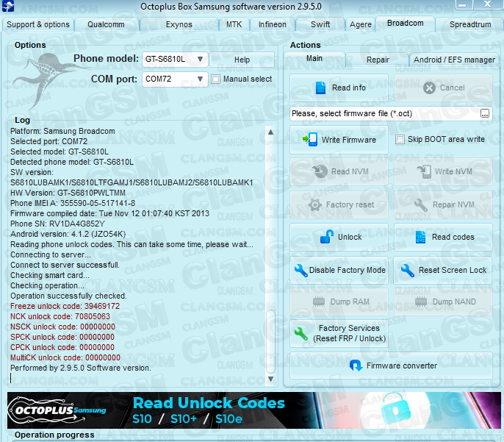Viewport: 504px width, 442px height.
Task: Click the Dump RAM chip icon
Action: [x=319, y=302]
